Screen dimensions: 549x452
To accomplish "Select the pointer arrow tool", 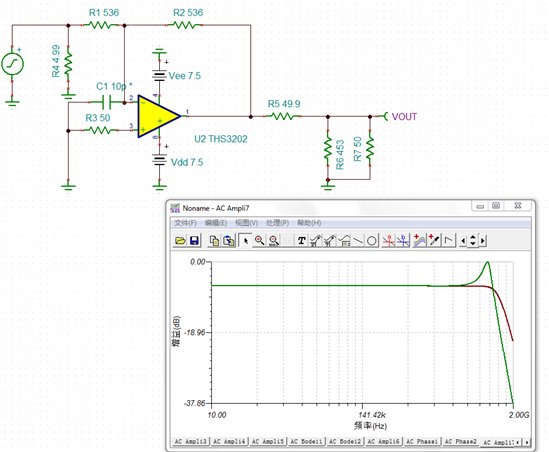I will [x=245, y=241].
